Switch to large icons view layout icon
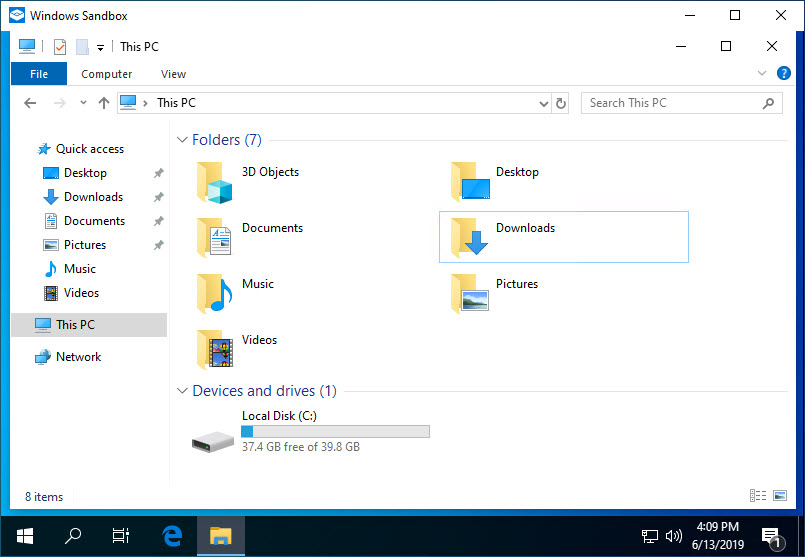 pyautogui.click(x=780, y=495)
